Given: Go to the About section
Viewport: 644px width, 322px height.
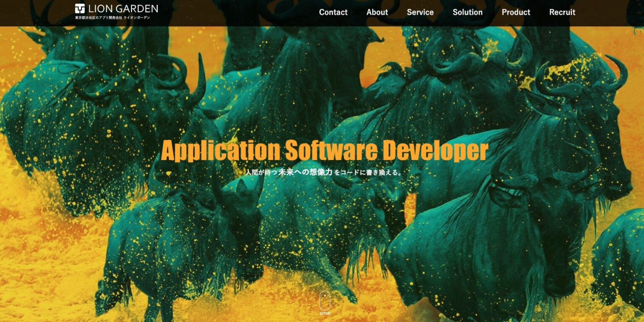Looking at the screenshot, I should point(377,12).
